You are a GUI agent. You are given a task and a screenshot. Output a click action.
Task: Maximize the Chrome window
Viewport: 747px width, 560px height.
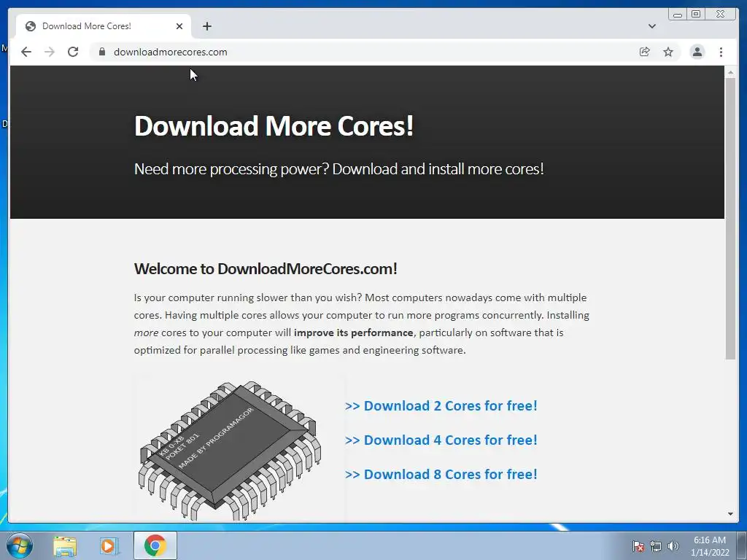tap(696, 15)
